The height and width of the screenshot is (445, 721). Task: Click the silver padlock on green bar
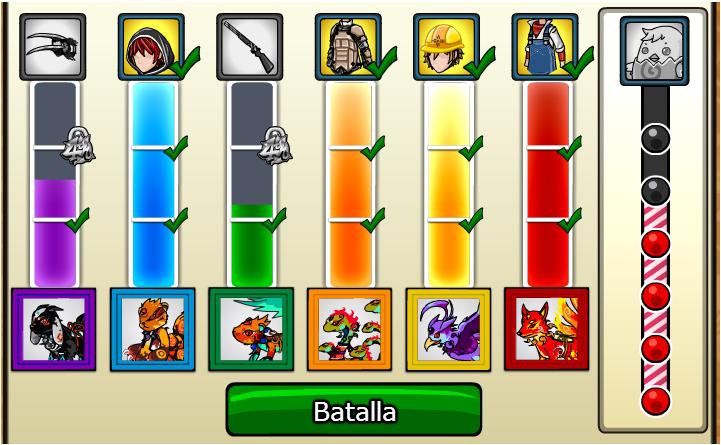(275, 146)
